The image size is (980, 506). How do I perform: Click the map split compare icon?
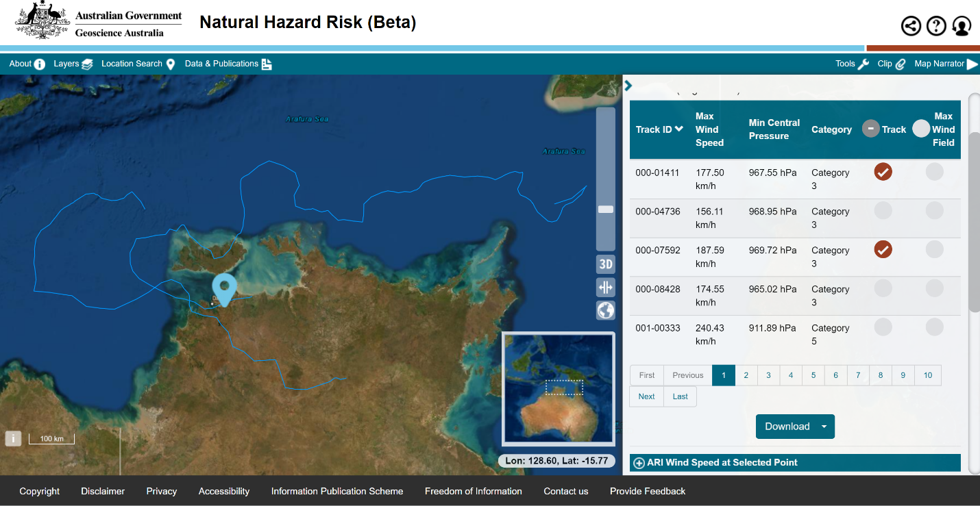(605, 288)
